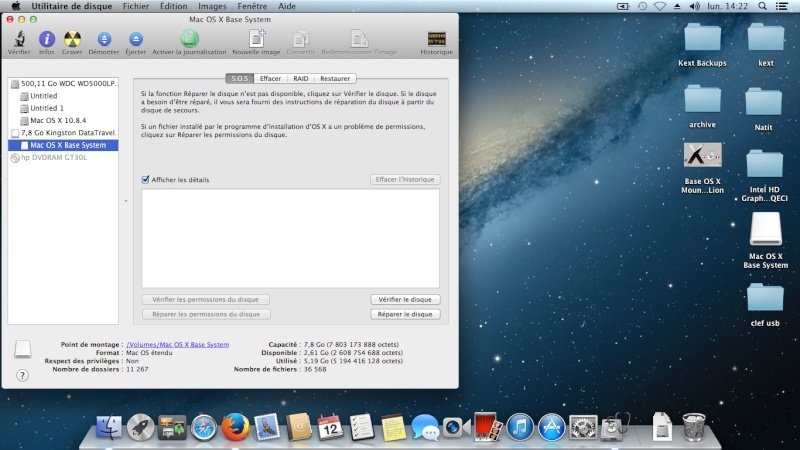Click the help question mark button

(22, 376)
